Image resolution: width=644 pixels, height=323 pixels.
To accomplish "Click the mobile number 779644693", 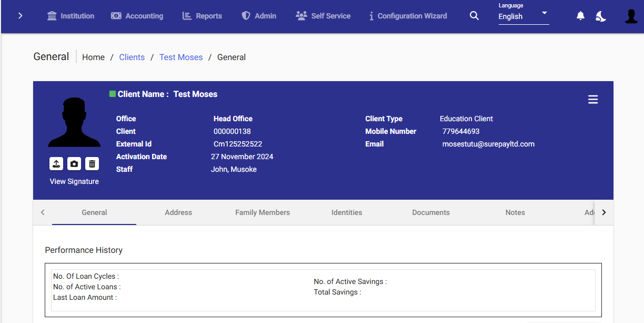I will coord(461,131).
